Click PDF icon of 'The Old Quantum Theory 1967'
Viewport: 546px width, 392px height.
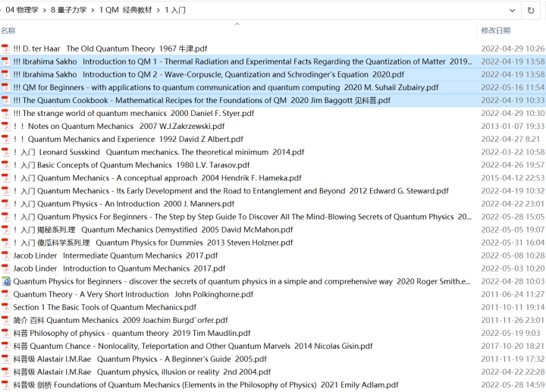point(5,49)
